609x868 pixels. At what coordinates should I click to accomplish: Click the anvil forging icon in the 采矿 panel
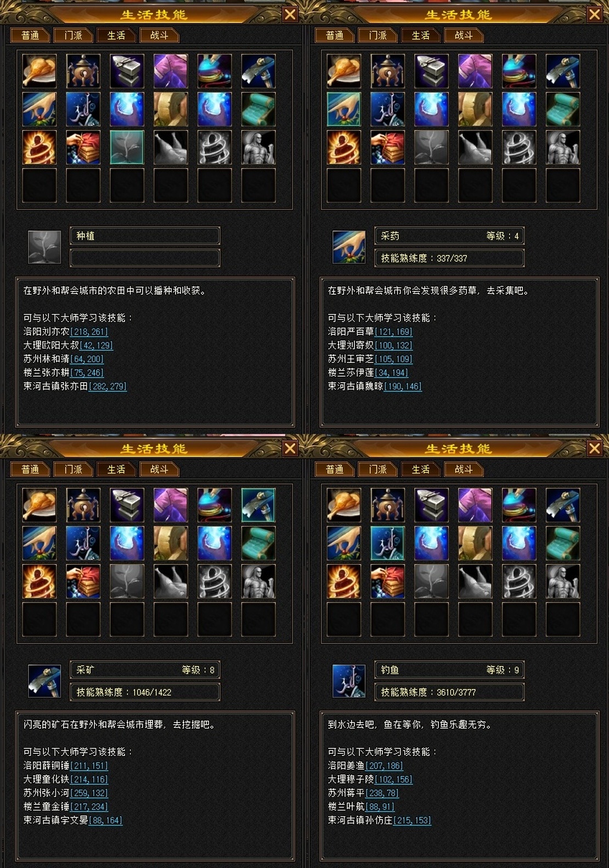[x=127, y=505]
